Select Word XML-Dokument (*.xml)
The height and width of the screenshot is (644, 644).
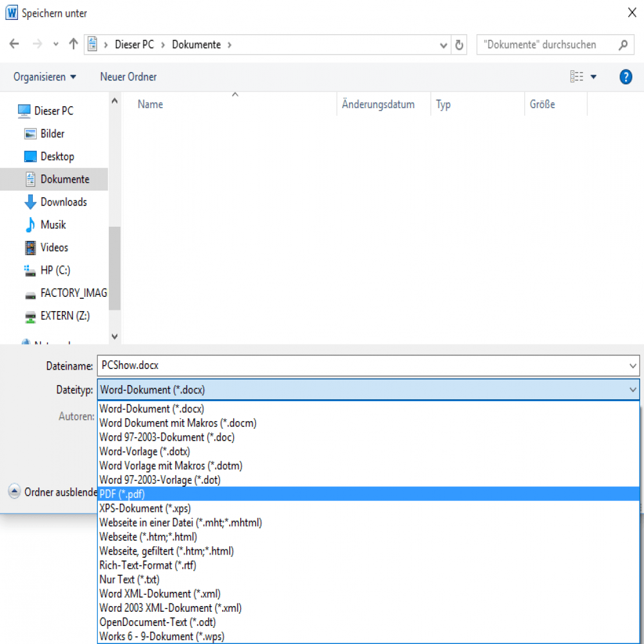pyautogui.click(x=368, y=594)
